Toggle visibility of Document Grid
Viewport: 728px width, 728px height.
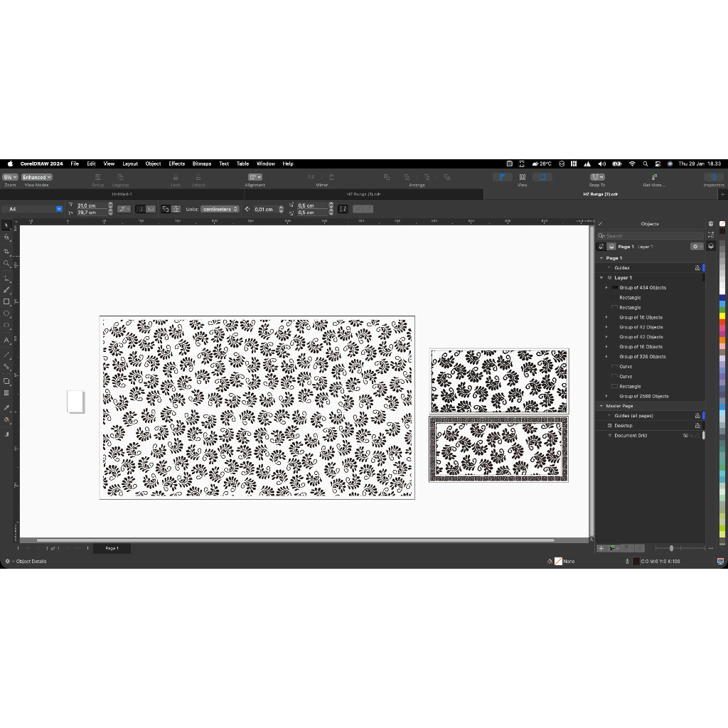pyautogui.click(x=685, y=435)
